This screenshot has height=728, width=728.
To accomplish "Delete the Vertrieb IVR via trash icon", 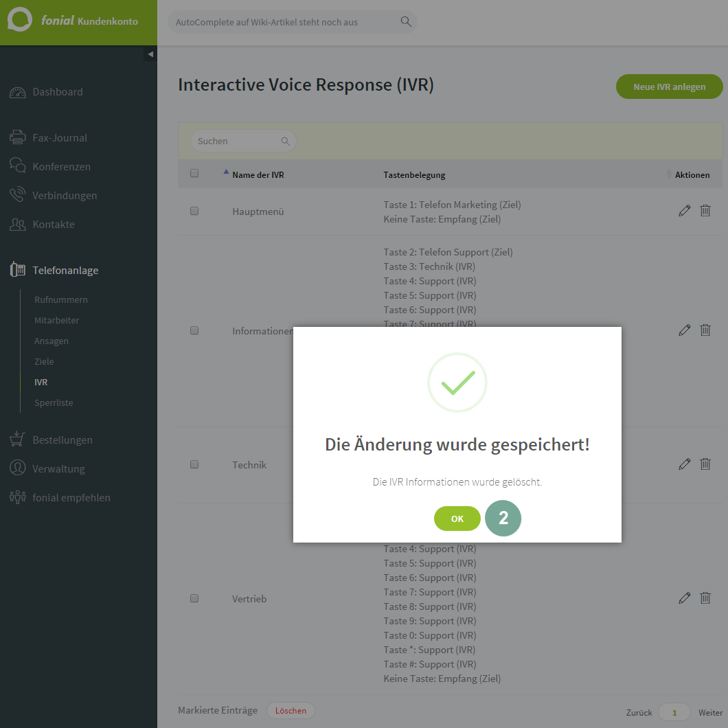I will tap(705, 598).
